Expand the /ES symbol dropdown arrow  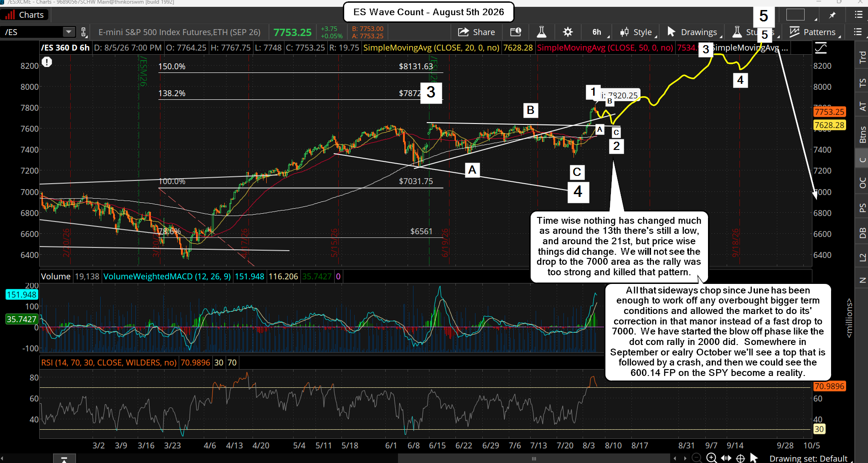(69, 32)
